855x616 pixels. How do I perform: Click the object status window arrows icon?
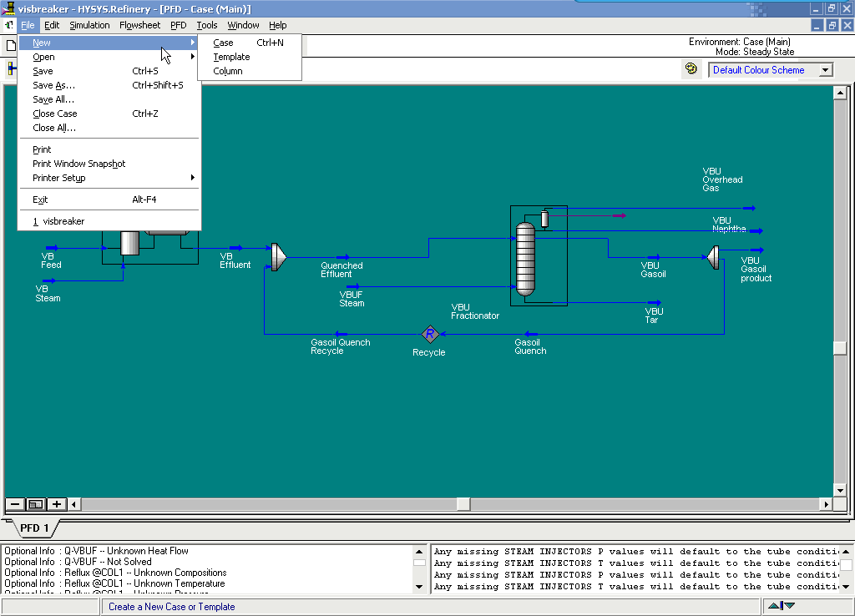click(782, 606)
